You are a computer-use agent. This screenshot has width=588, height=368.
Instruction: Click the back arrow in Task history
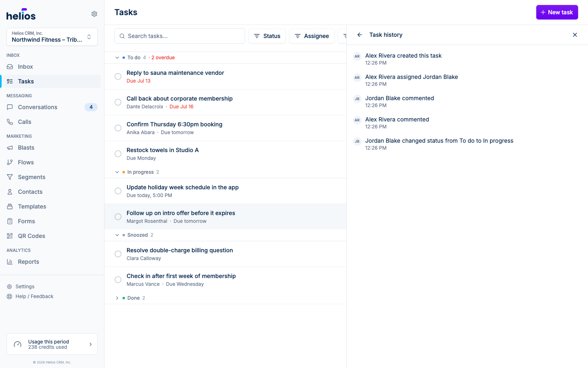pos(360,35)
